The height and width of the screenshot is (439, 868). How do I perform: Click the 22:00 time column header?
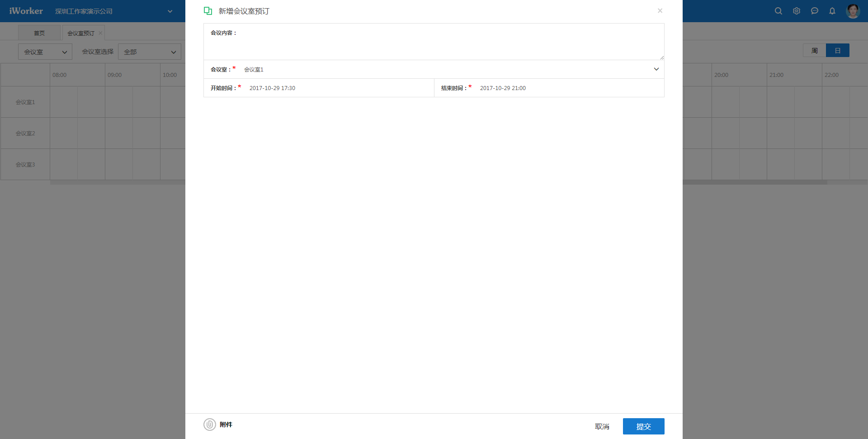pos(831,75)
